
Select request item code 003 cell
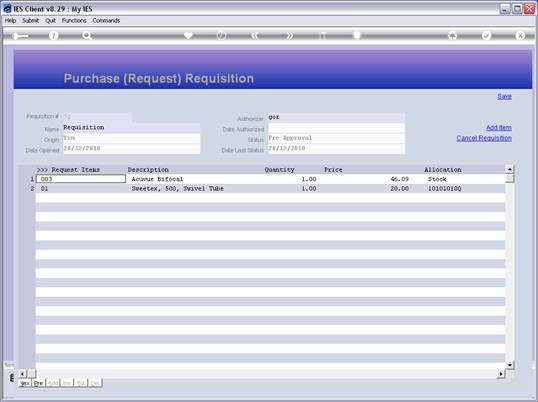point(81,179)
